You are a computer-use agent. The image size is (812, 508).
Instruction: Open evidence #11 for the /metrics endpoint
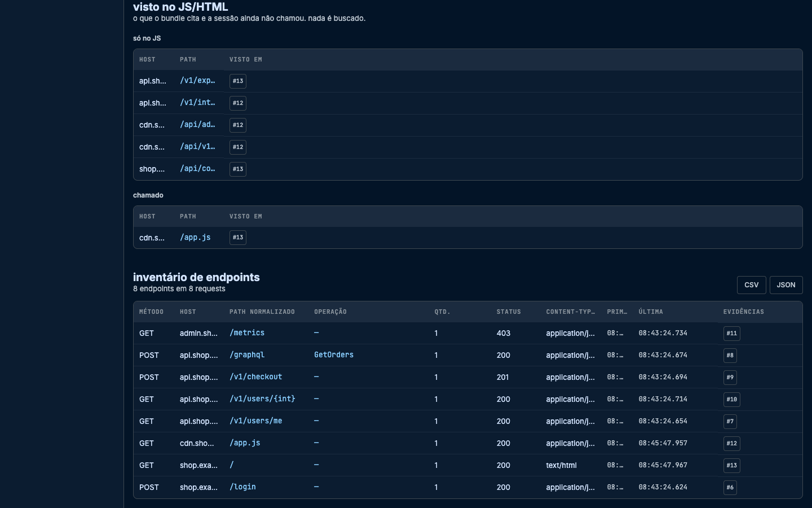coord(732,334)
